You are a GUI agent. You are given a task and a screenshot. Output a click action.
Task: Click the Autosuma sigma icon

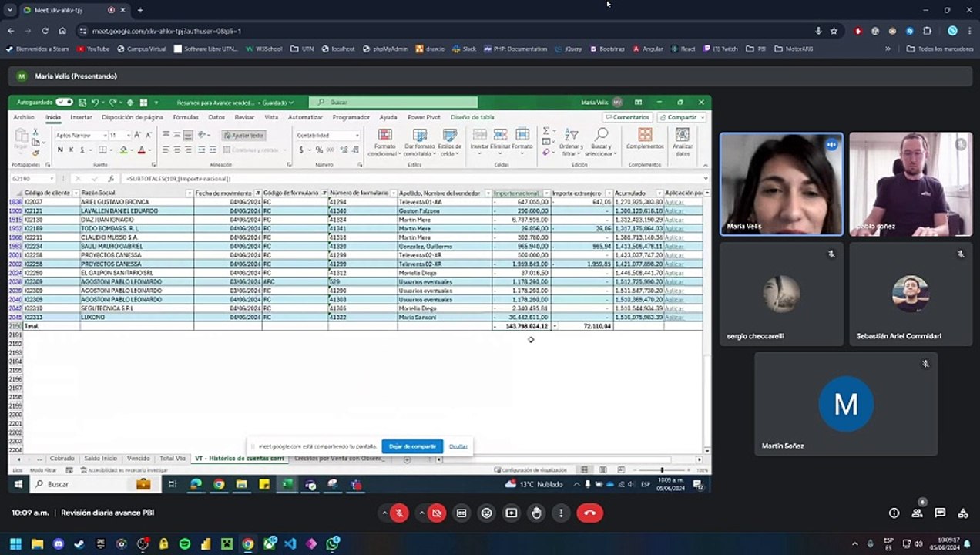point(546,131)
